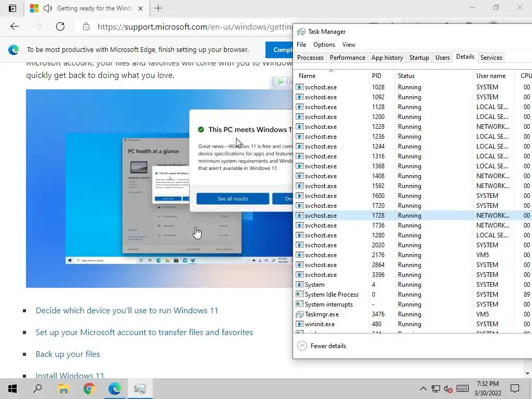
Task: Switch to the Services tab
Action: tap(491, 57)
